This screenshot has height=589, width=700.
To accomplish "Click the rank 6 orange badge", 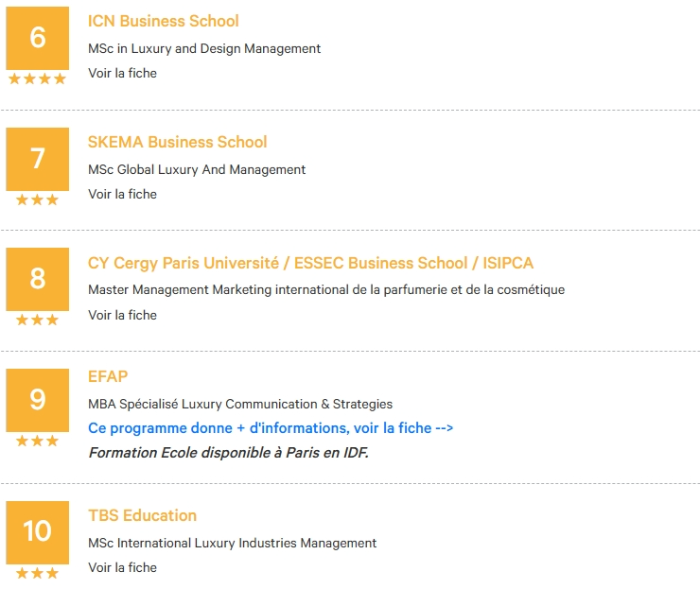I will coord(38,38).
